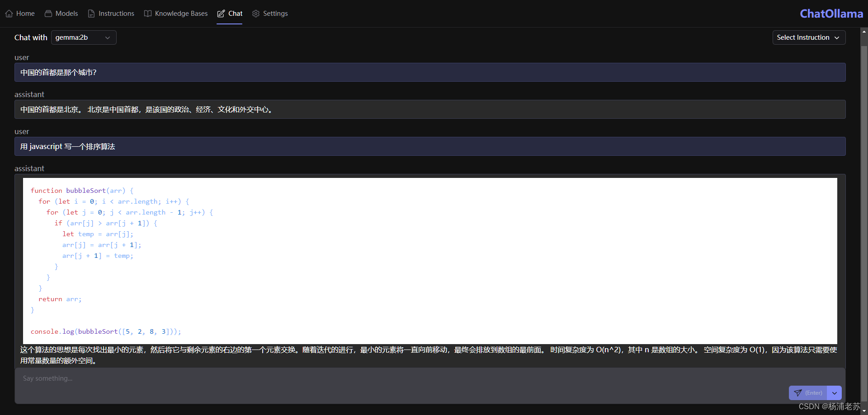The height and width of the screenshot is (415, 868).
Task: Click the assistant reply mentioning 北京
Action: (x=430, y=109)
